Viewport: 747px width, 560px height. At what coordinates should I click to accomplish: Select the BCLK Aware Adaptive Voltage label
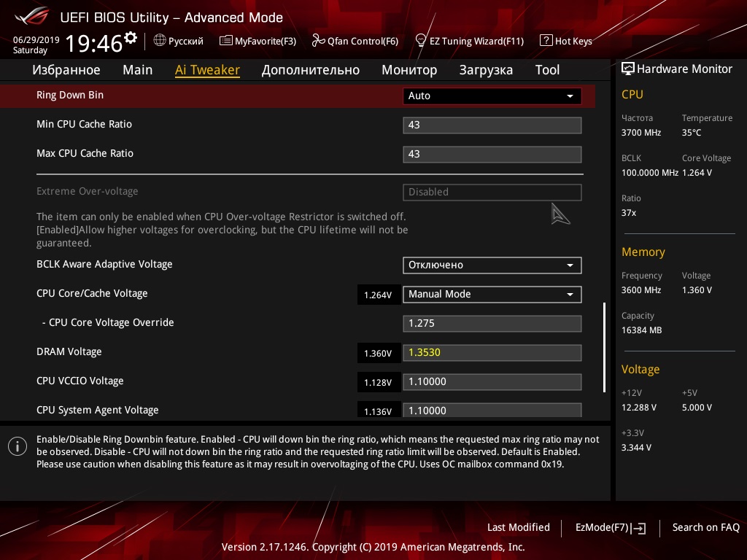(x=104, y=264)
